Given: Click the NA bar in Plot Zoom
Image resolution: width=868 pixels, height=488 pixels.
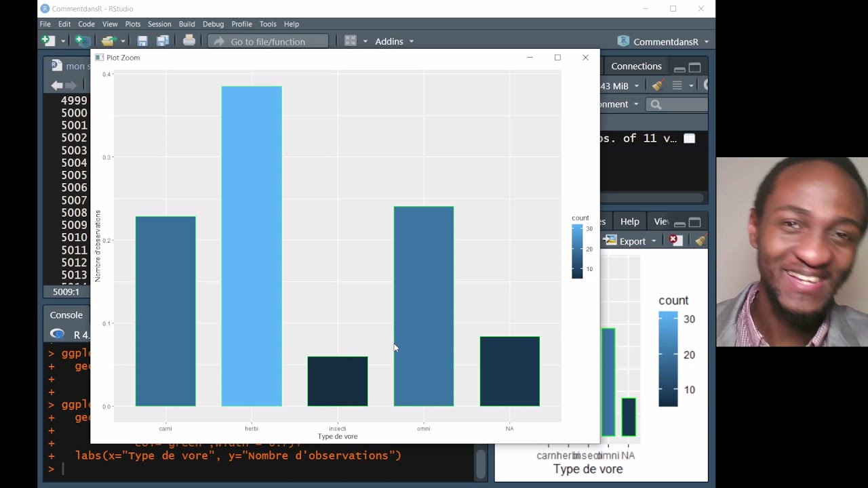Looking at the screenshot, I should [510, 371].
